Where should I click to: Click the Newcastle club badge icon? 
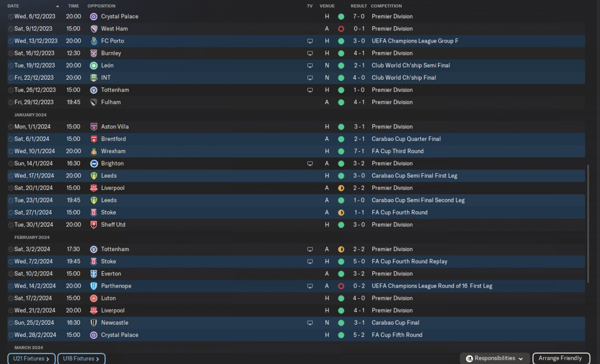pyautogui.click(x=94, y=323)
